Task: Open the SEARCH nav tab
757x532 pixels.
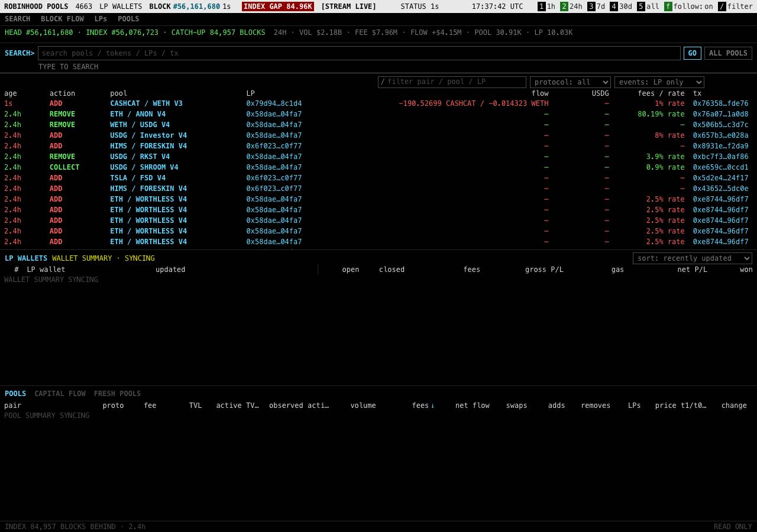Action: click(17, 19)
